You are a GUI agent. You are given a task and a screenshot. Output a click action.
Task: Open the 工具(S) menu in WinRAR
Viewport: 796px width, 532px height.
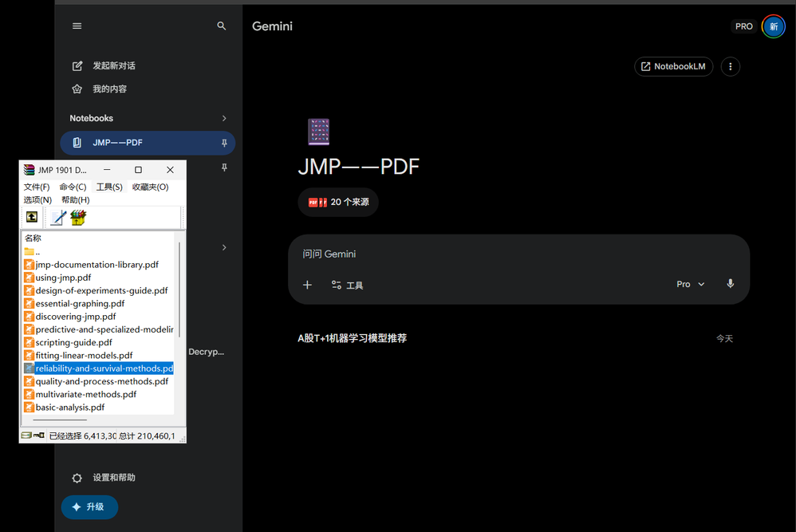click(109, 187)
